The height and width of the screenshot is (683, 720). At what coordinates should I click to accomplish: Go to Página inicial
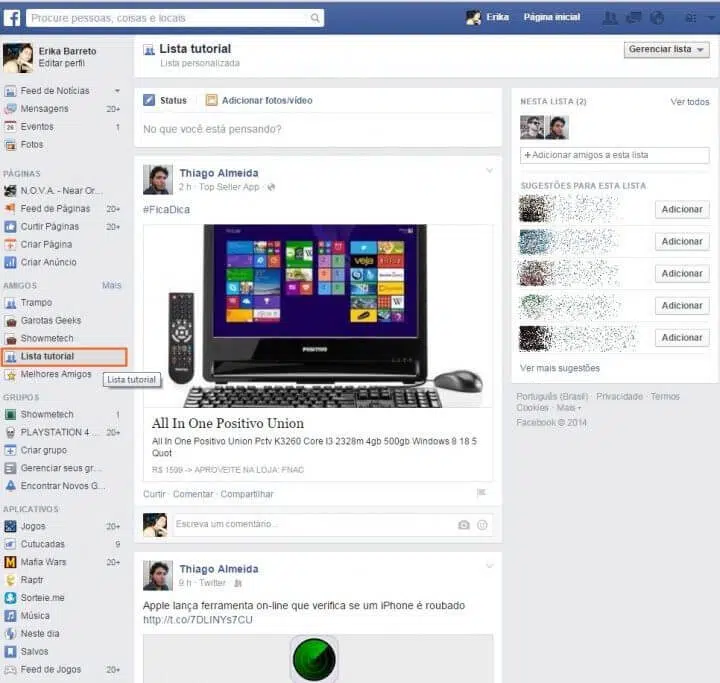click(x=551, y=17)
